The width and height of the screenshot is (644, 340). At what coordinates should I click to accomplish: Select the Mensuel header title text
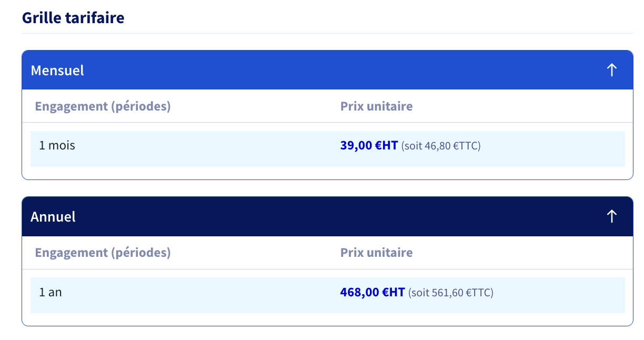[x=57, y=70]
